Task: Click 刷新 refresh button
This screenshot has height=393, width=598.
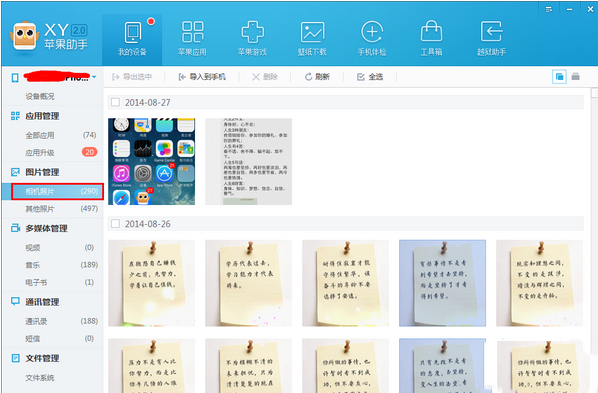Action: 317,77
